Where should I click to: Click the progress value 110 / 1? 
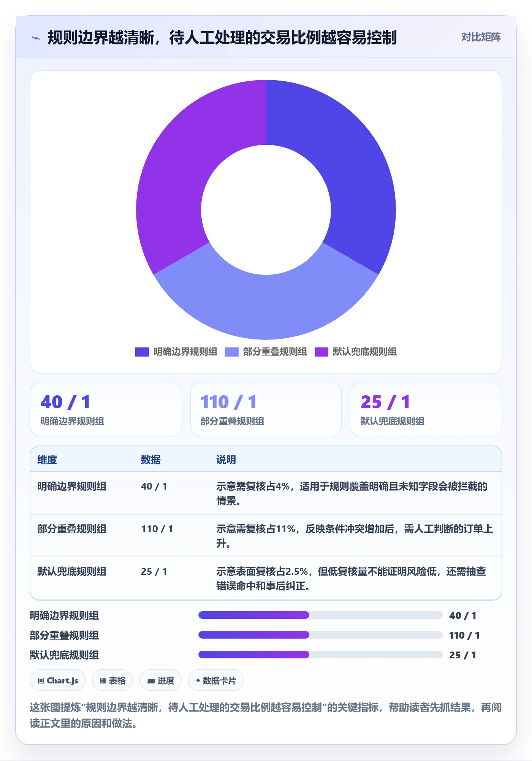(x=464, y=635)
